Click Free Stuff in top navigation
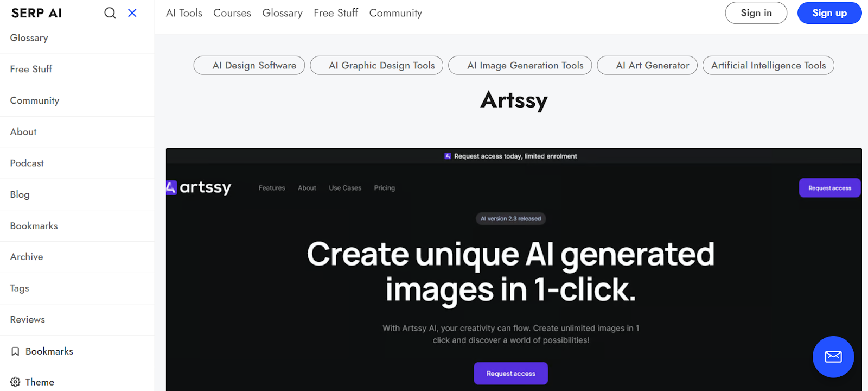Viewport: 868px width, 391px height. [336, 13]
